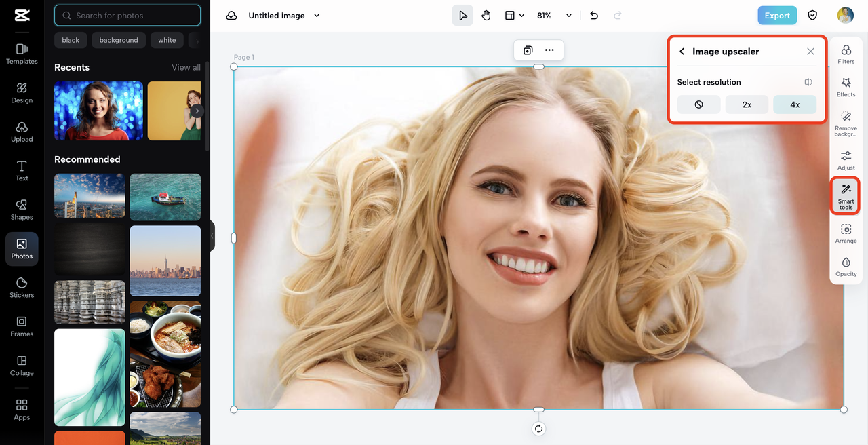The height and width of the screenshot is (445, 868).
Task: Open the Shapes panel
Action: point(22,210)
